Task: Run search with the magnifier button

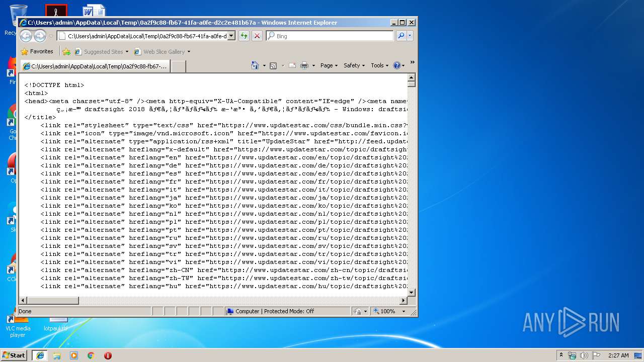Action: point(401,36)
